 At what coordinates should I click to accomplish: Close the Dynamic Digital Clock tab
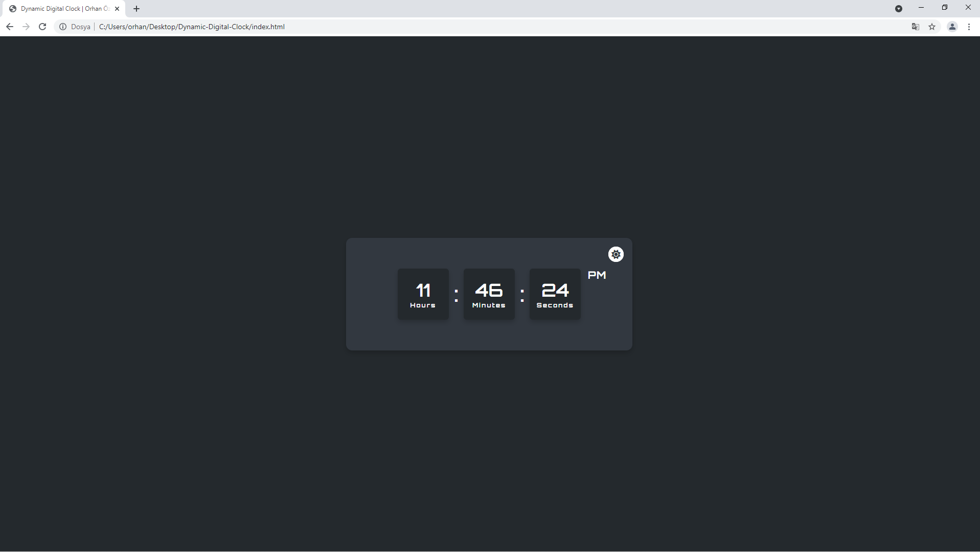117,8
